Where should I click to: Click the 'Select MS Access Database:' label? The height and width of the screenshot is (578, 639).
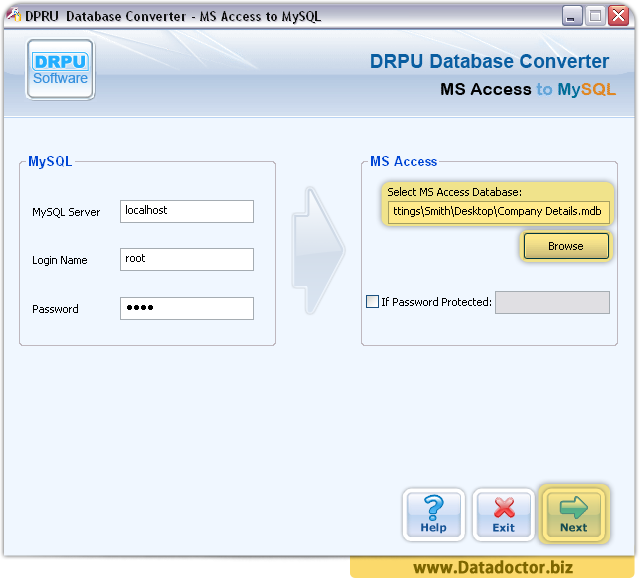(454, 192)
